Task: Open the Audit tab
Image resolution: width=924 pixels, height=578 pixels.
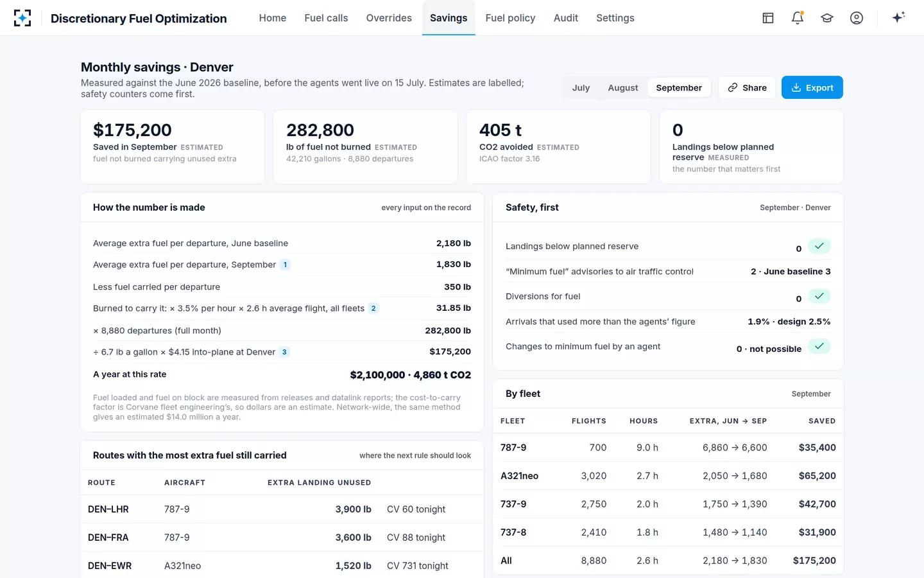Action: pyautogui.click(x=566, y=18)
